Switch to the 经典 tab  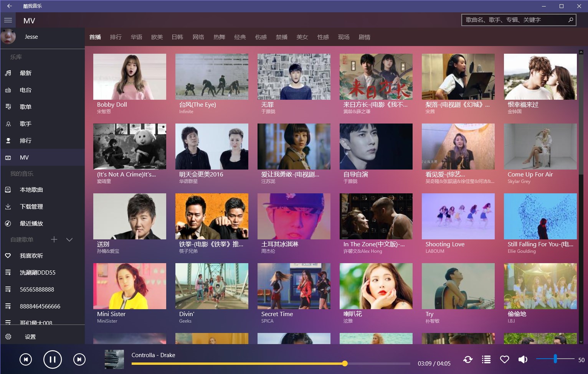click(240, 37)
